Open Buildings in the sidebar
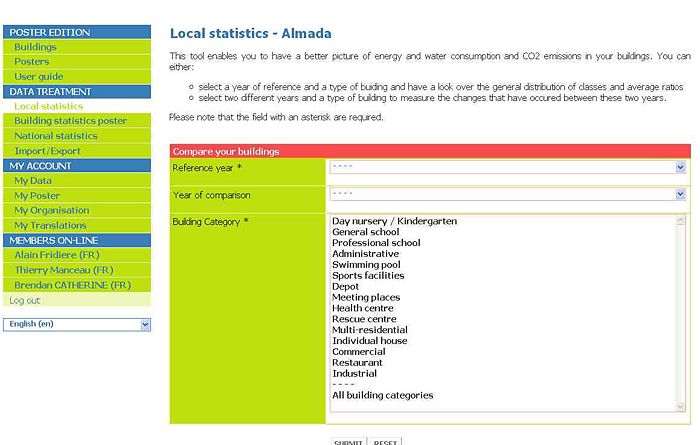Viewport: 700px width, 445px height. tap(35, 47)
